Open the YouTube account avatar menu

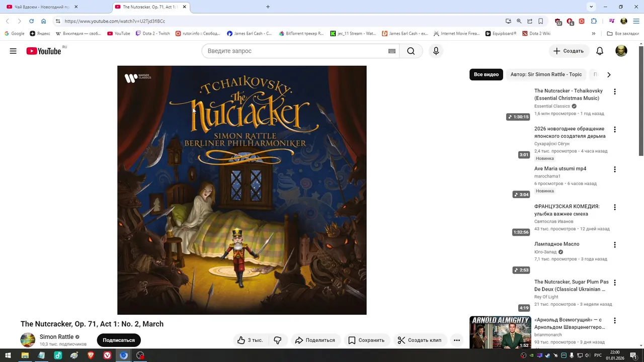coord(621,51)
